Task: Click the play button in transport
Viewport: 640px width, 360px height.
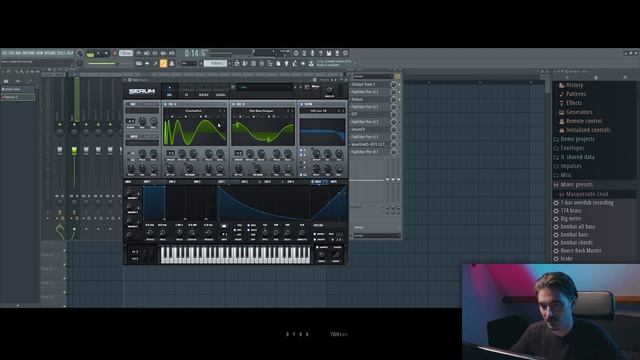Action: tap(98, 53)
